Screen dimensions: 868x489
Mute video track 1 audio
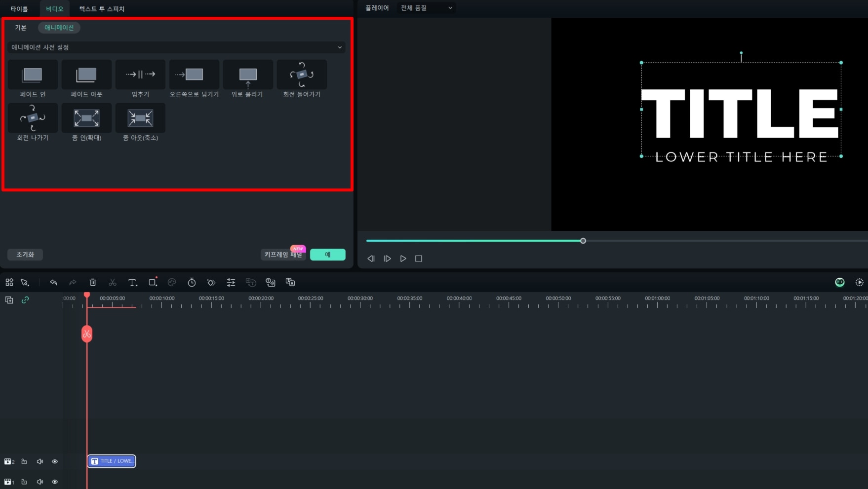click(x=40, y=482)
